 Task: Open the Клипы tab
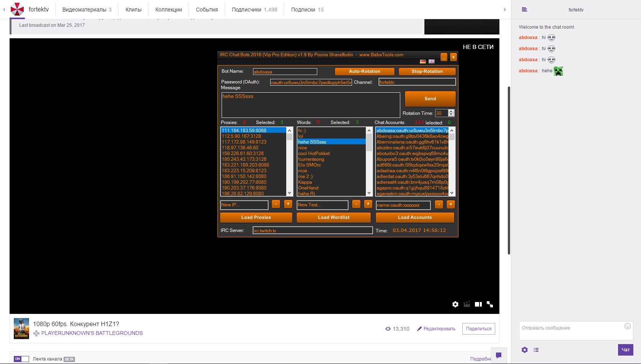coord(133,10)
